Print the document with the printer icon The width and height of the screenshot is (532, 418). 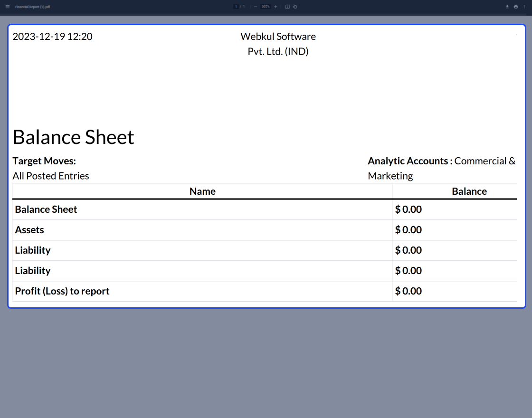(516, 7)
